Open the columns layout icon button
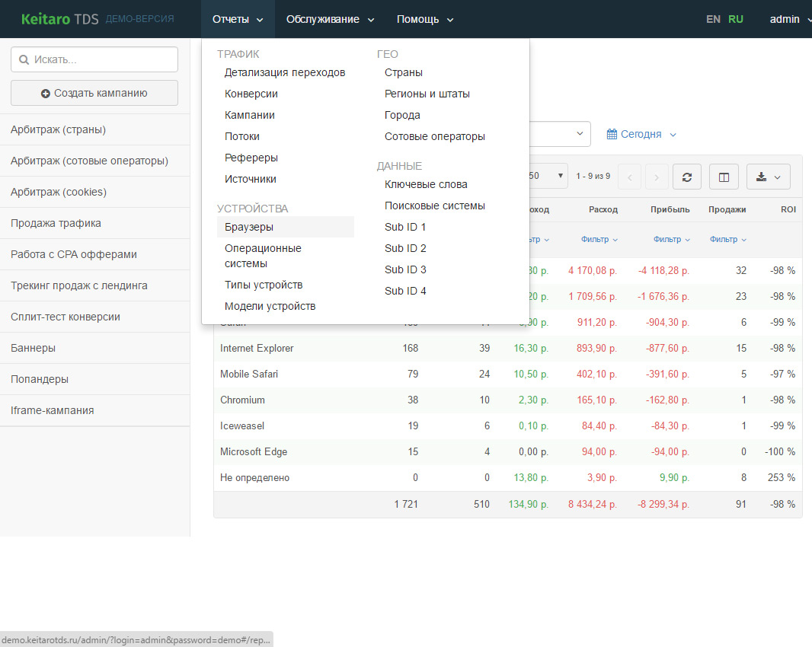 tap(724, 177)
